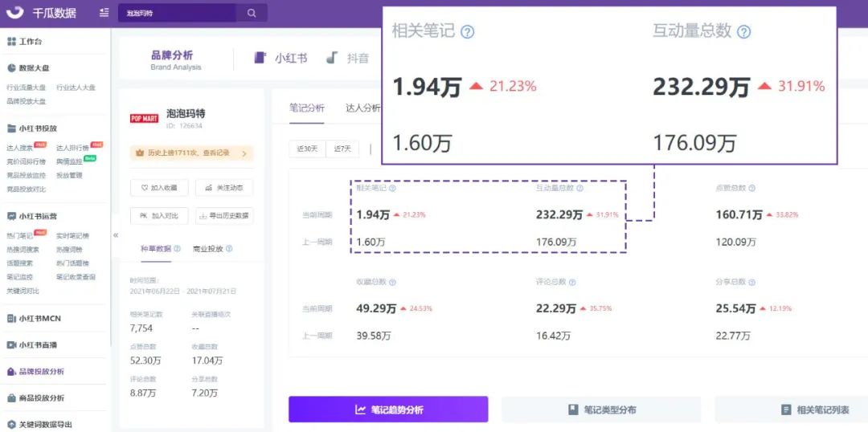Image resolution: width=868 pixels, height=432 pixels.
Task: Switch to the 抖音 platform tab
Action: point(348,58)
